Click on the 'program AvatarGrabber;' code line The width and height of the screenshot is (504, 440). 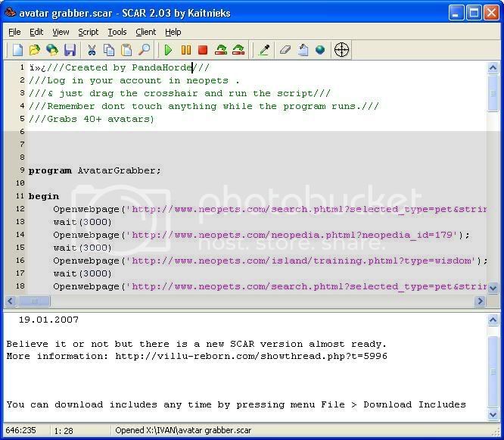[95, 170]
